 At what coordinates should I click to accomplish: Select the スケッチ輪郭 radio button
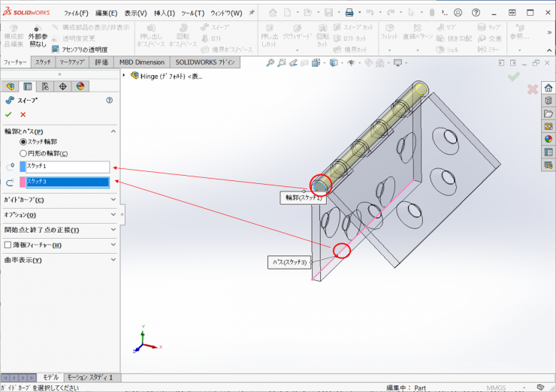coord(23,141)
